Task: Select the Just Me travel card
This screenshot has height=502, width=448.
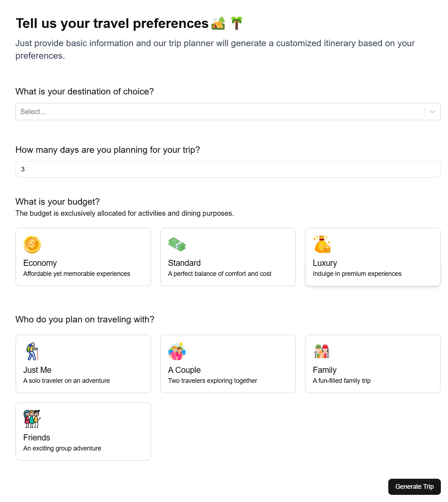Action: [x=83, y=364]
